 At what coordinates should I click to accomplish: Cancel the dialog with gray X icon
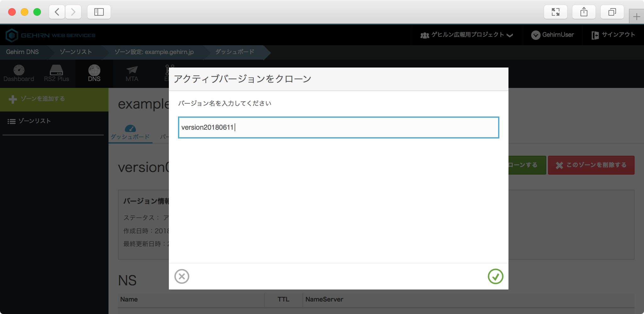coord(182,276)
